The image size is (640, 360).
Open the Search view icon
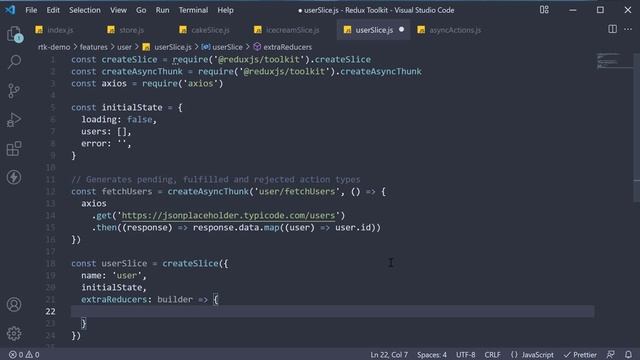[14, 62]
